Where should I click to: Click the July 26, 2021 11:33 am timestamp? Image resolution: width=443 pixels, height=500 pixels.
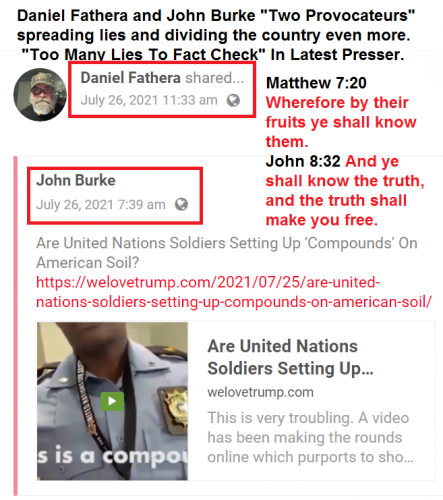click(x=149, y=100)
